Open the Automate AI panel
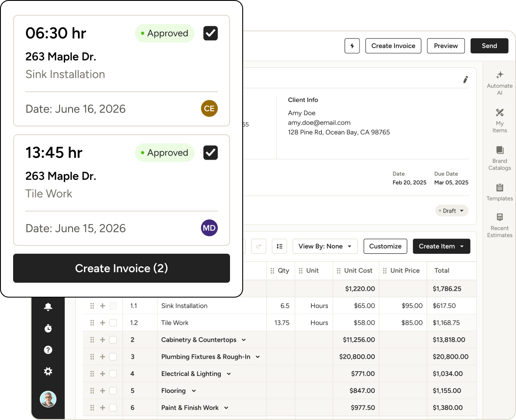Screen dimensions: 516x420 [x=499, y=83]
